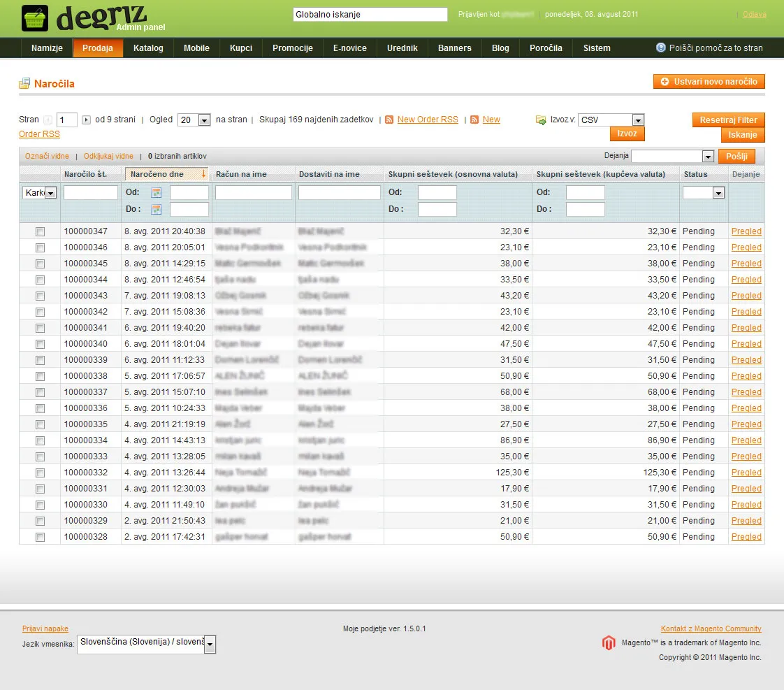Open the 'Do' date calendar picker
The height and width of the screenshot is (690, 784).
coord(157,210)
